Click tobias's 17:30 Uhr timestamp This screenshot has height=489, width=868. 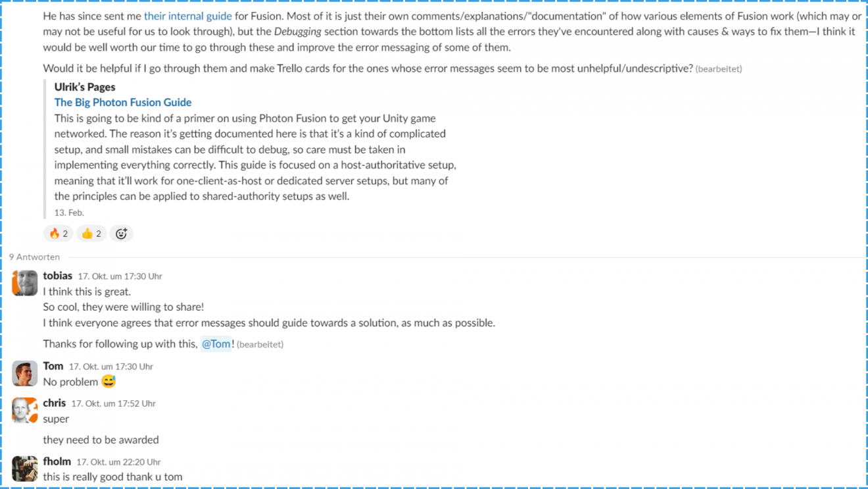(x=120, y=276)
